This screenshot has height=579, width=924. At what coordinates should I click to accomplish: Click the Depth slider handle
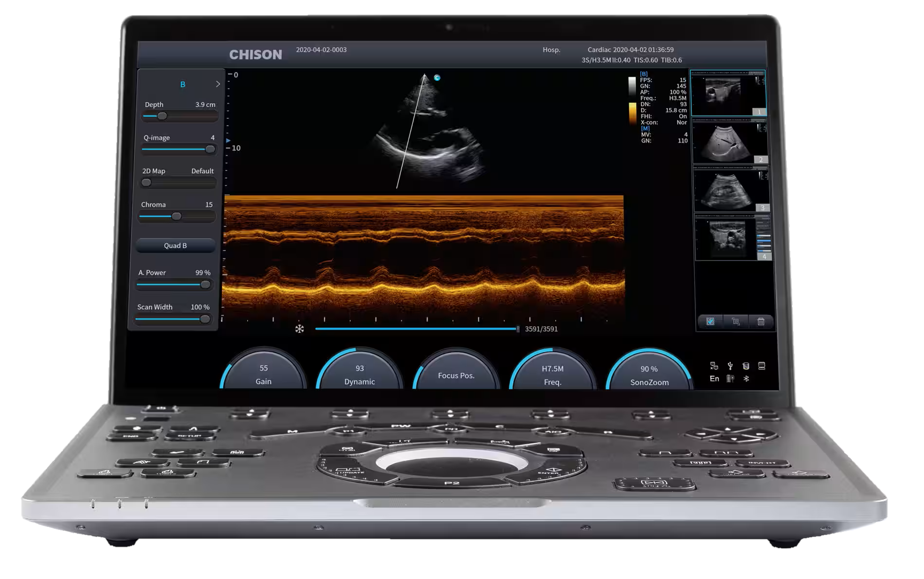[x=162, y=116]
